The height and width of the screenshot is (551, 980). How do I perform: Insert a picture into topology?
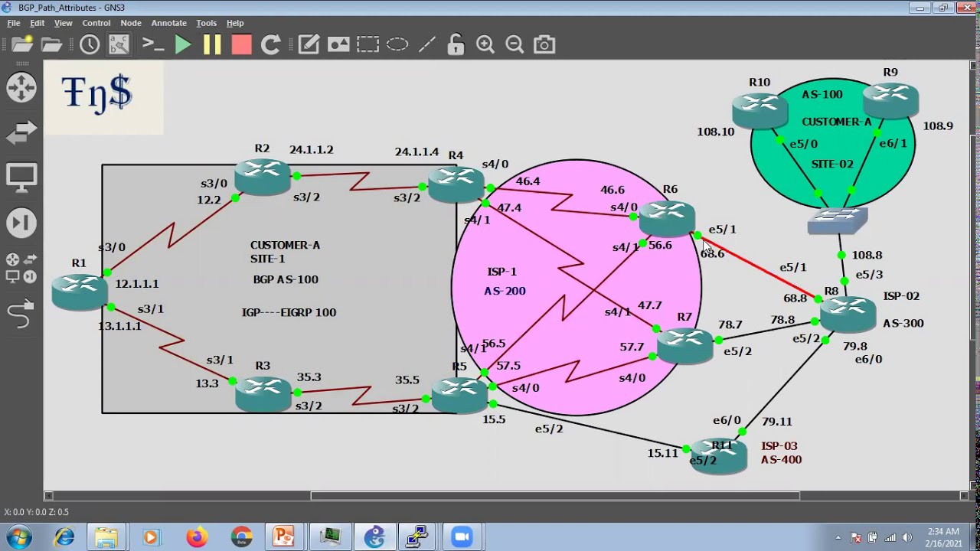tap(338, 44)
